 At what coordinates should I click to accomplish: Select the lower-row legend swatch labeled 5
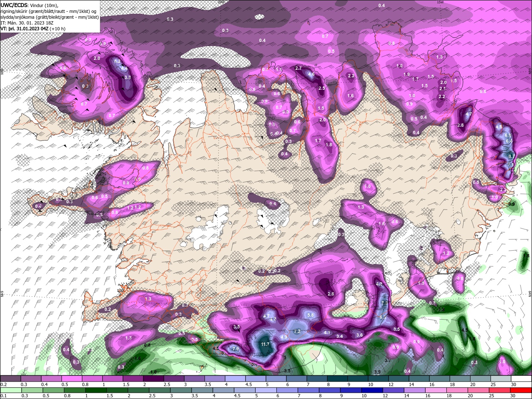(266, 390)
